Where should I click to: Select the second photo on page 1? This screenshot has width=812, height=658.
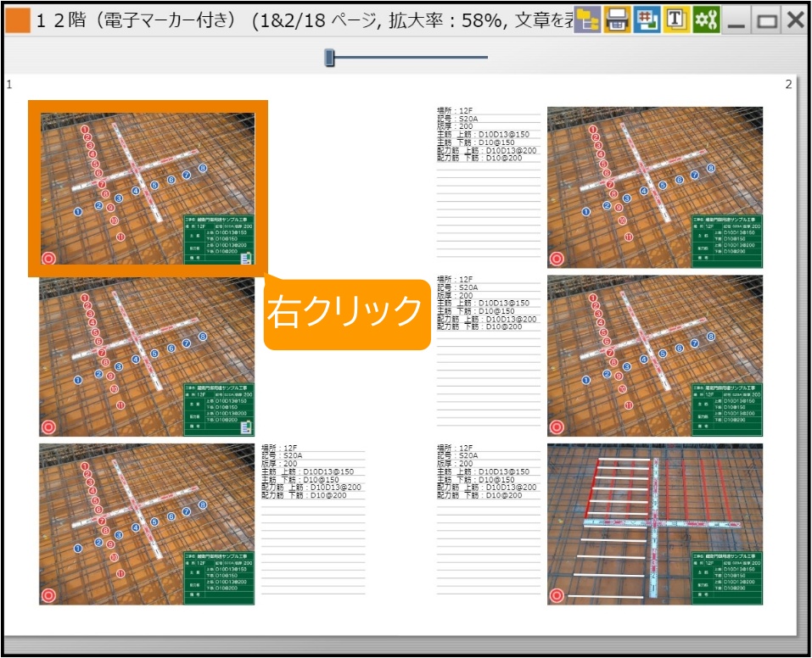click(147, 356)
